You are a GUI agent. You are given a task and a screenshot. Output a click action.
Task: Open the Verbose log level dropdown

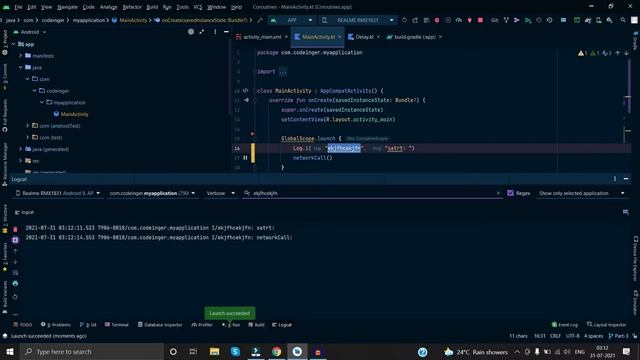(220, 193)
